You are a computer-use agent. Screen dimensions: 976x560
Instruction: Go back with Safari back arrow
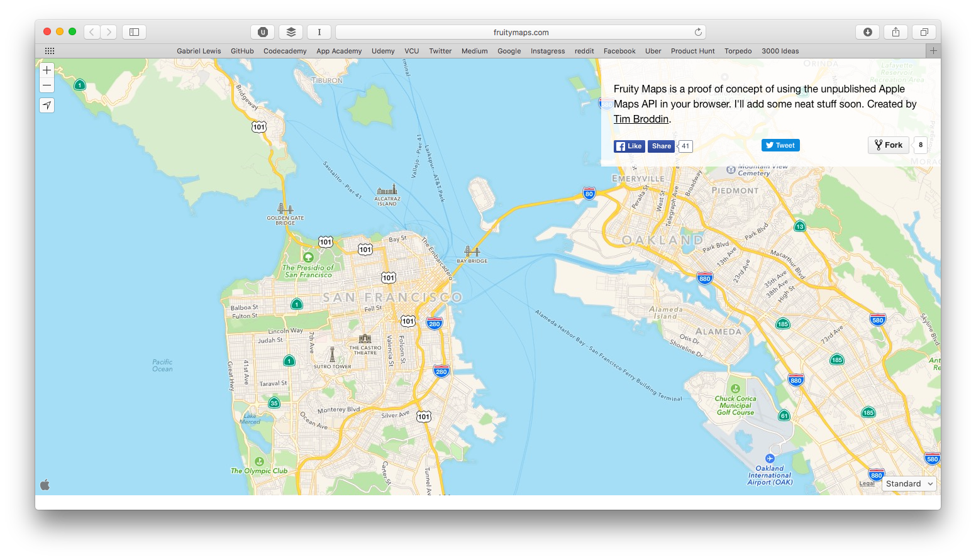(x=92, y=32)
